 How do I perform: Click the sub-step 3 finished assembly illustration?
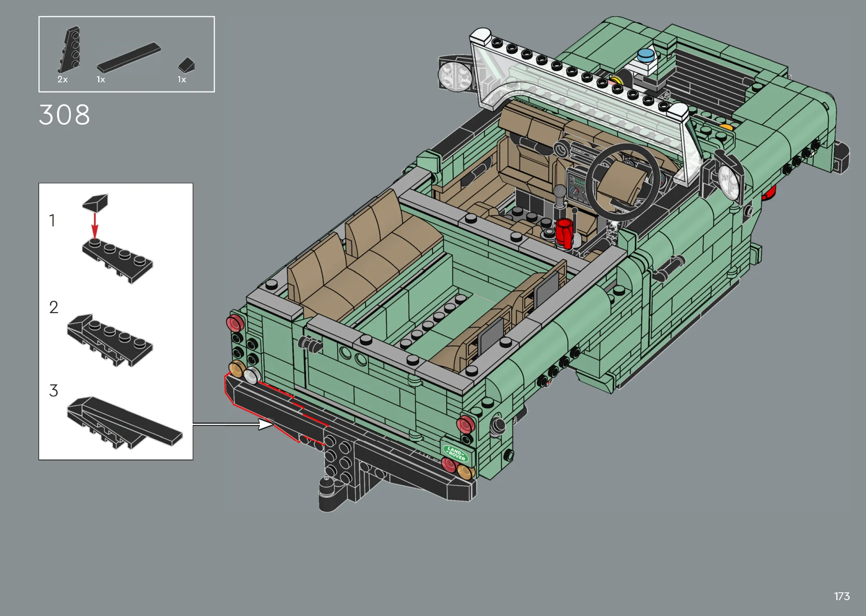pyautogui.click(x=124, y=423)
